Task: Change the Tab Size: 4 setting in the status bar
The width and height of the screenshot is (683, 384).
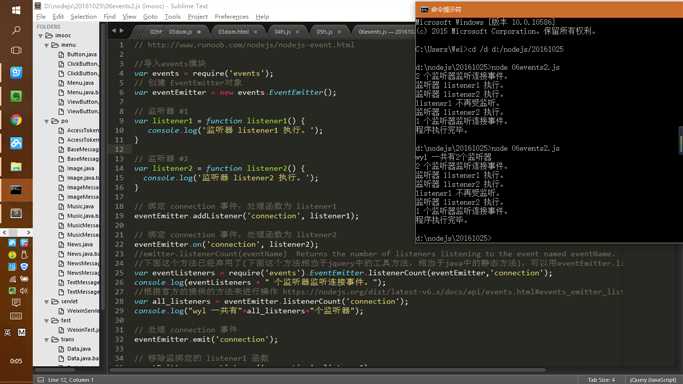Action: [602, 380]
